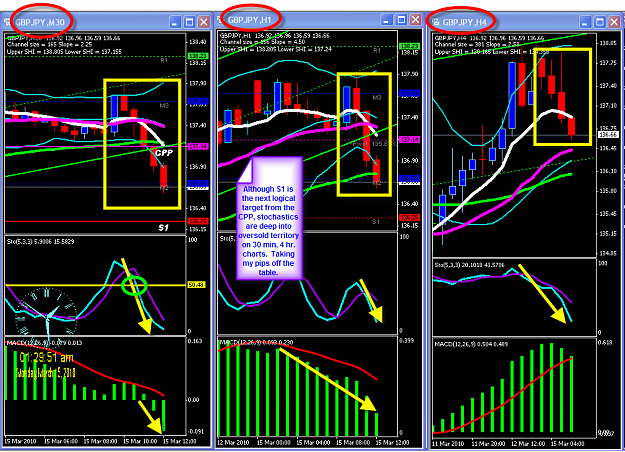The height and width of the screenshot is (452, 625).
Task: Close the GBPJPY,H1 chart window
Action: (415, 20)
